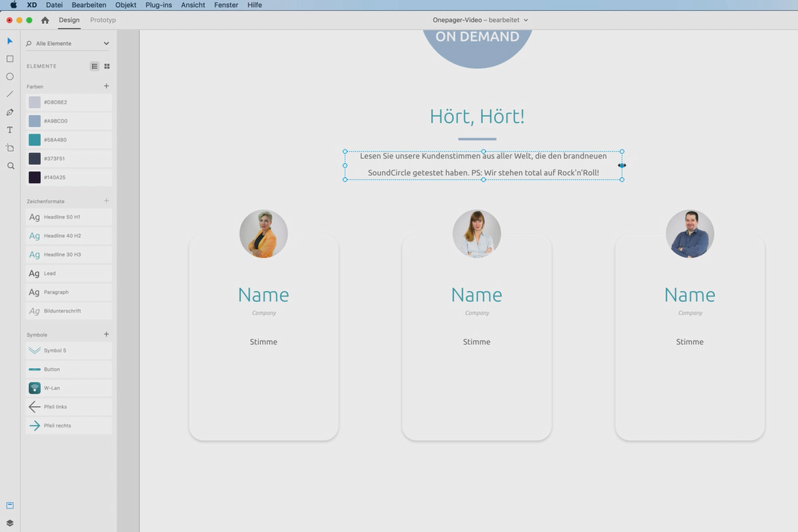The width and height of the screenshot is (798, 532).
Task: Apply the Headline 50 H1 character style
Action: [68, 217]
